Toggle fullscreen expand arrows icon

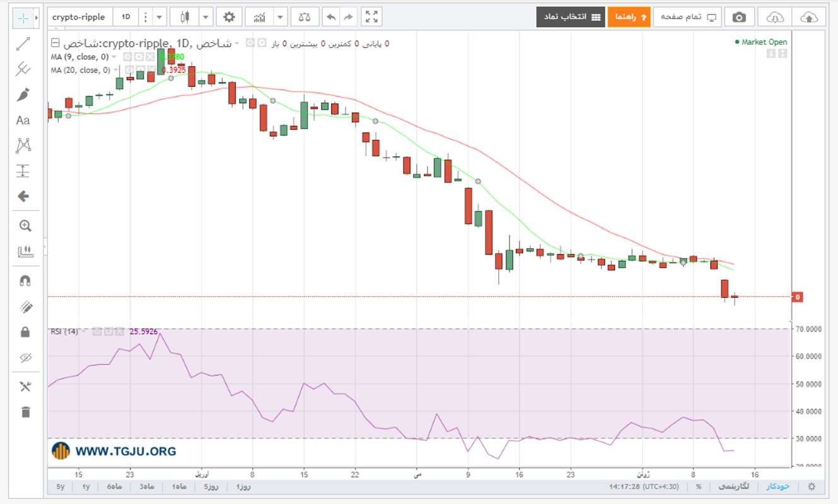(372, 17)
